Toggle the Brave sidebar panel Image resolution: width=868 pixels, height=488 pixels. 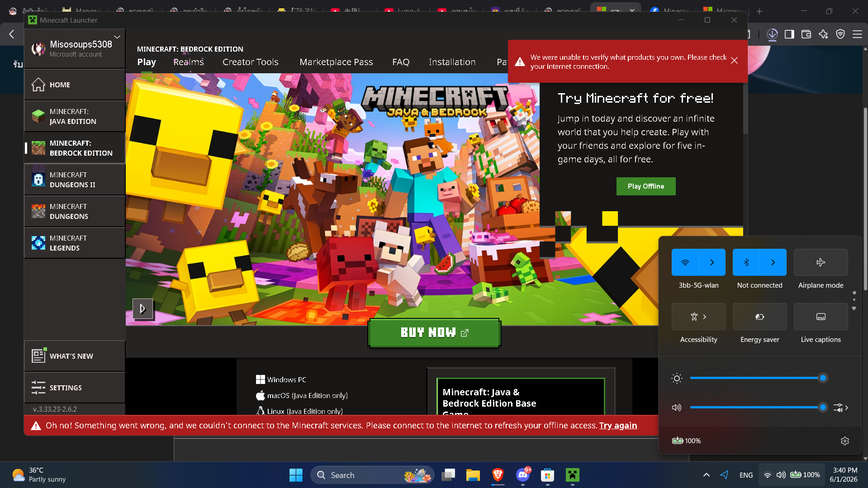(789, 34)
